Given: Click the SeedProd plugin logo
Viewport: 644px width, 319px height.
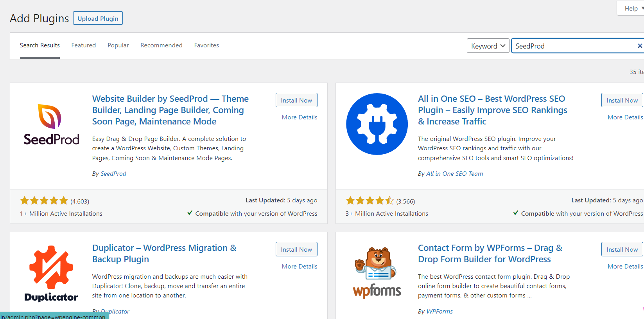Looking at the screenshot, I should pos(51,124).
